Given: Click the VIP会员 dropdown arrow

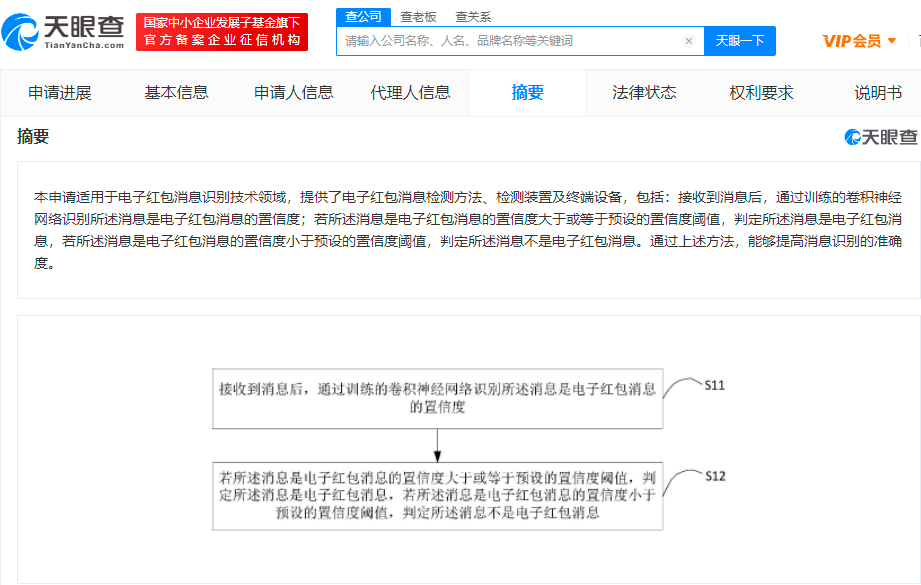Looking at the screenshot, I should (x=892, y=41).
